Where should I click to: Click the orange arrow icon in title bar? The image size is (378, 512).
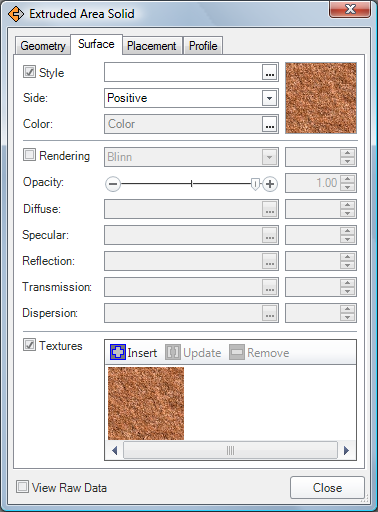click(x=16, y=14)
